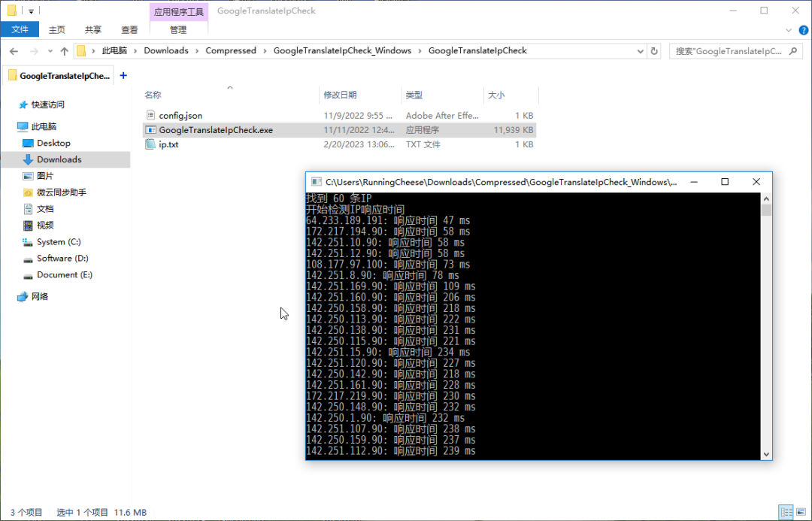This screenshot has height=521, width=812.
Task: Open 快速访问 in the navigation pane
Action: pos(47,105)
